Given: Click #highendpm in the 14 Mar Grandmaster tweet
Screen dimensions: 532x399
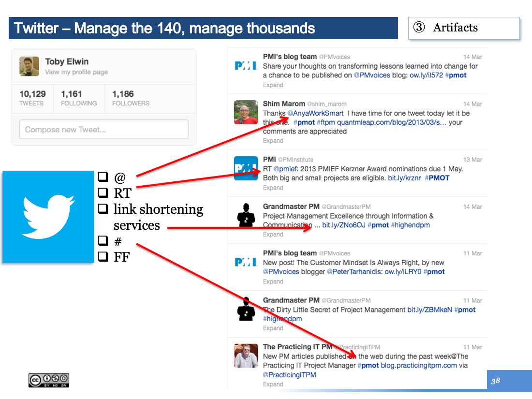Looking at the screenshot, I should tap(410, 225).
